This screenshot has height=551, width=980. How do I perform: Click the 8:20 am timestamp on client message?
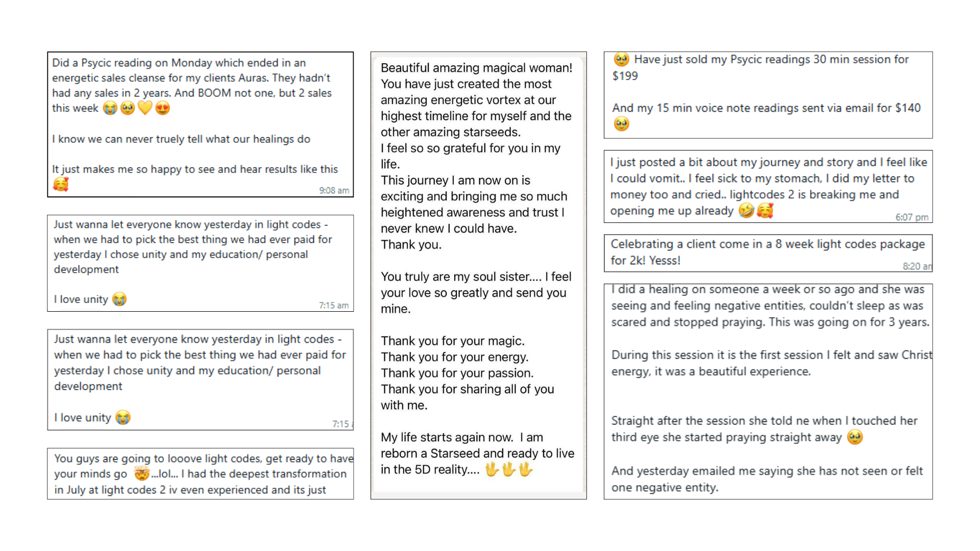click(917, 266)
